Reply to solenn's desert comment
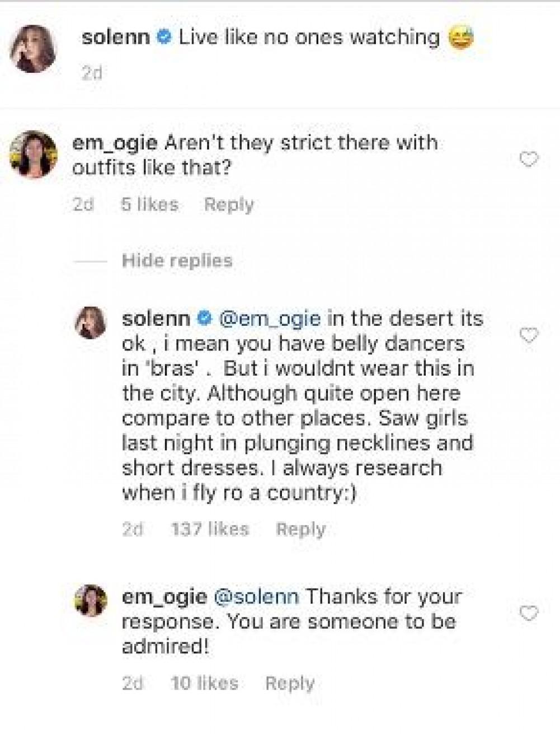The image size is (560, 734). [300, 529]
